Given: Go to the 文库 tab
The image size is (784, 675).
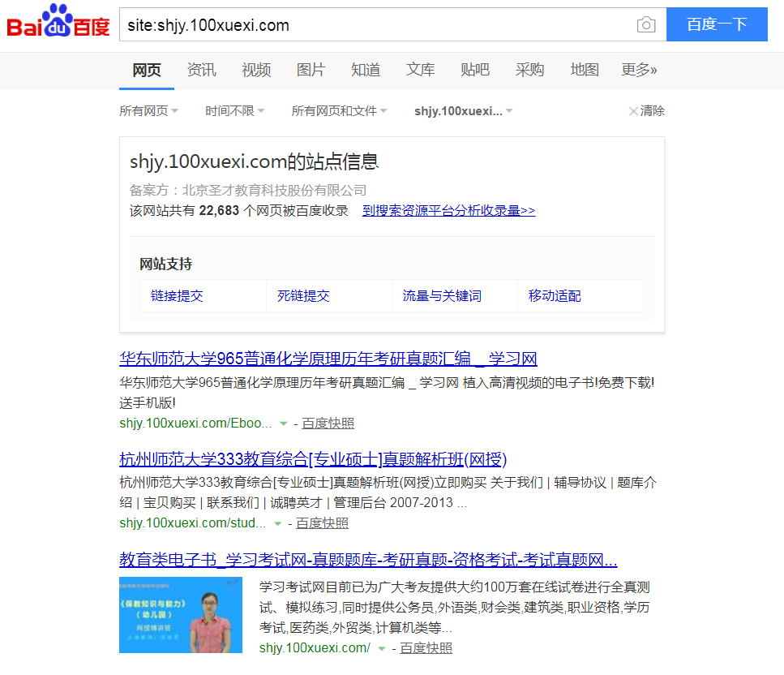Looking at the screenshot, I should (x=421, y=70).
